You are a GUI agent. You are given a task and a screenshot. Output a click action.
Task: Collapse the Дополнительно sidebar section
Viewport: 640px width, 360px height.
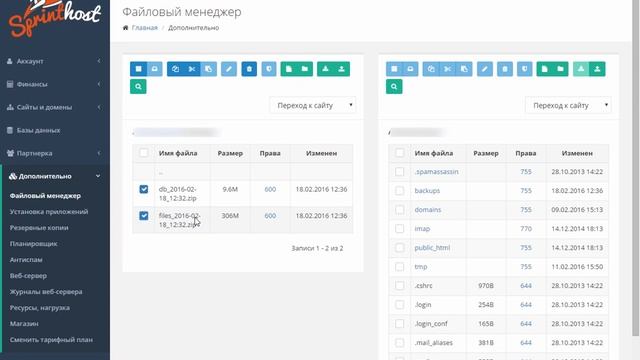(55, 176)
